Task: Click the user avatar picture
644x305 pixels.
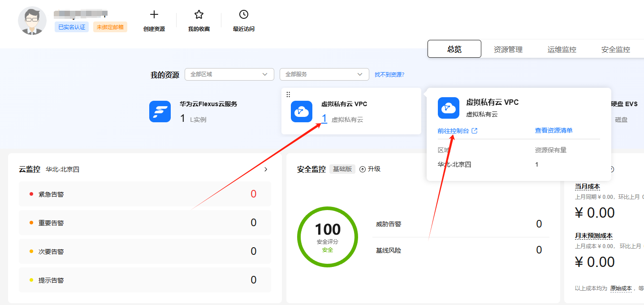Action: (32, 21)
